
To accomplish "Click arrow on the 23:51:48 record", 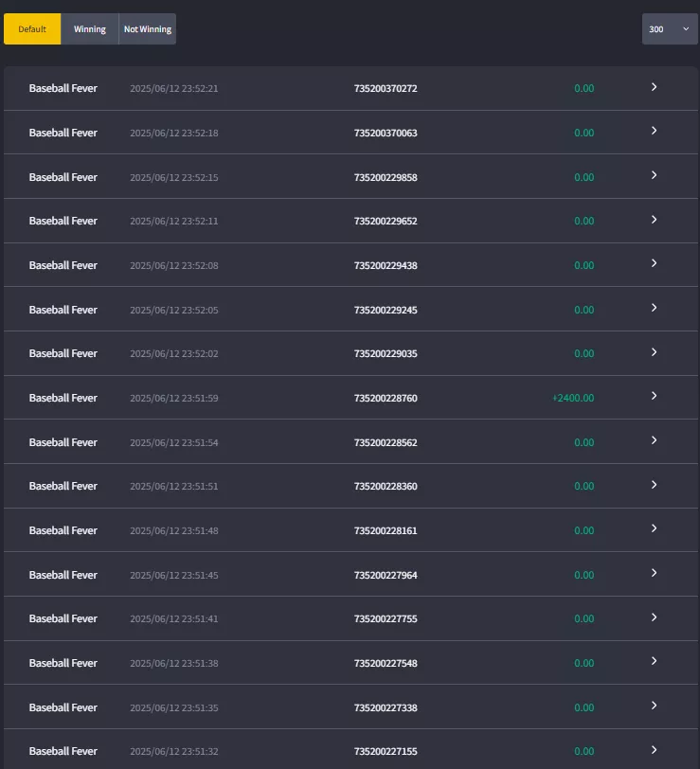I will 654,528.
